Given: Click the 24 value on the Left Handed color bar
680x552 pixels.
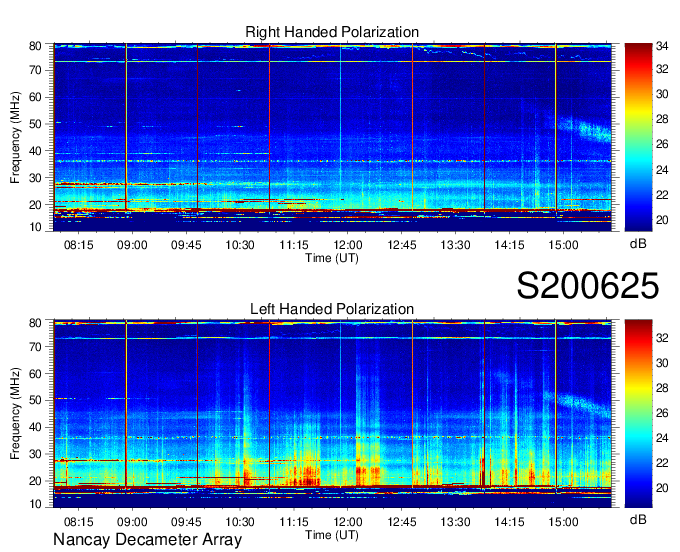Looking at the screenshot, I should pos(662,438).
